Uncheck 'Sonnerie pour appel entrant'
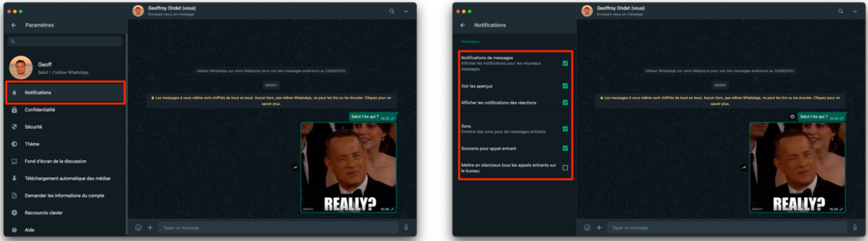 pos(565,149)
